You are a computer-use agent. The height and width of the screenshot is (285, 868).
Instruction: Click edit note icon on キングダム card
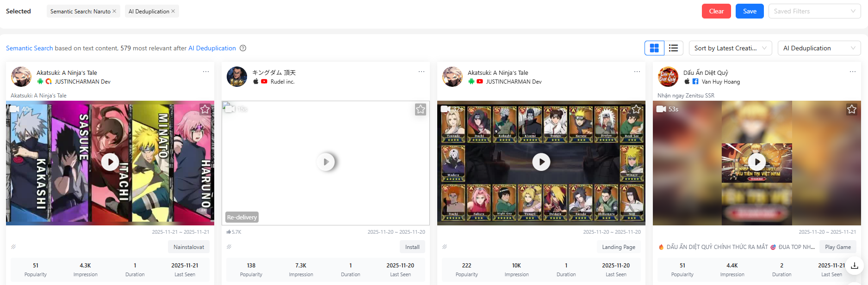coord(229,247)
